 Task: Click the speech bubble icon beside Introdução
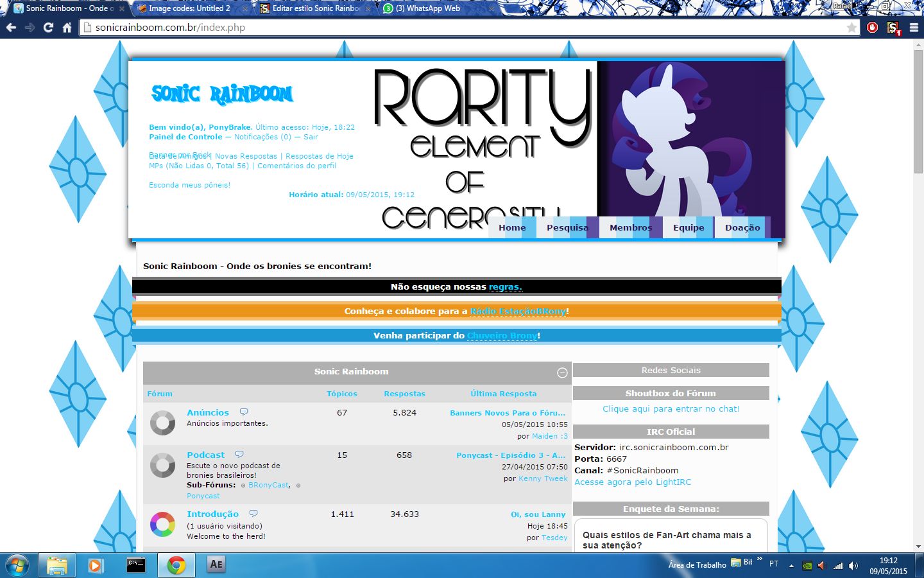(x=253, y=513)
